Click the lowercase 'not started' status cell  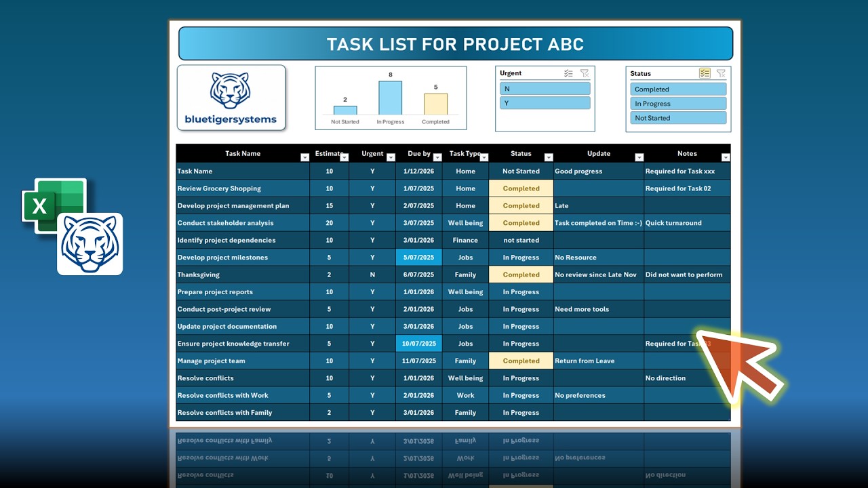tap(521, 240)
